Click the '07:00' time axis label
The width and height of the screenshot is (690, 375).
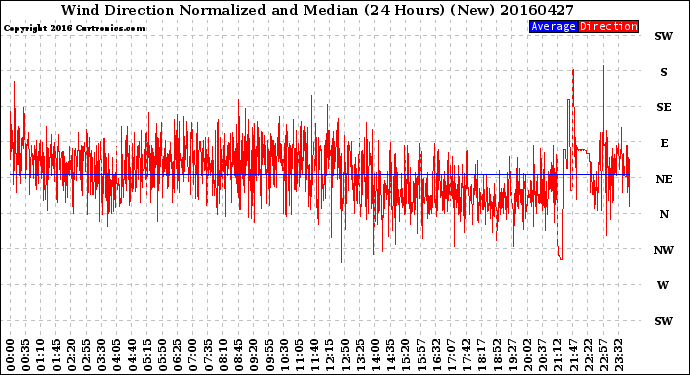click(x=193, y=355)
